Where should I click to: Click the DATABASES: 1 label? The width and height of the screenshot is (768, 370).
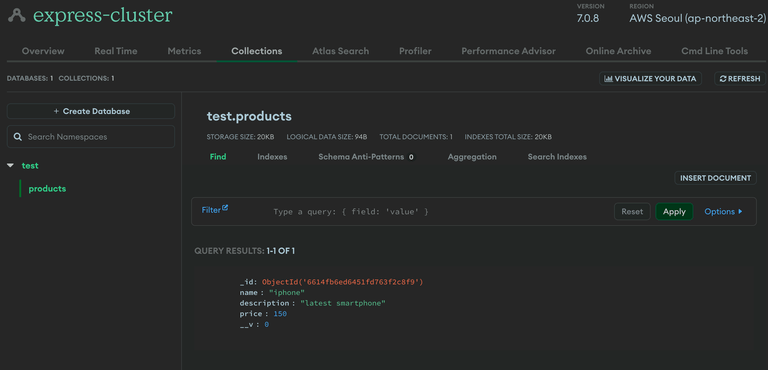[30, 78]
